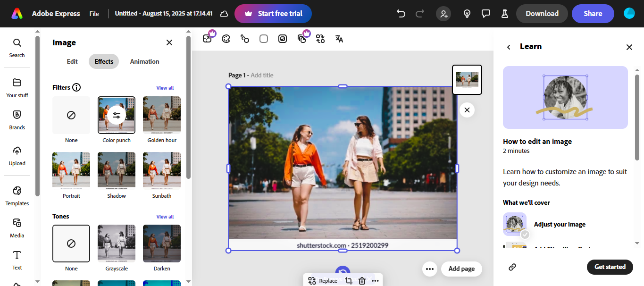Crop the image using the crop icon
Screen dimensions: 644x286
[348, 280]
